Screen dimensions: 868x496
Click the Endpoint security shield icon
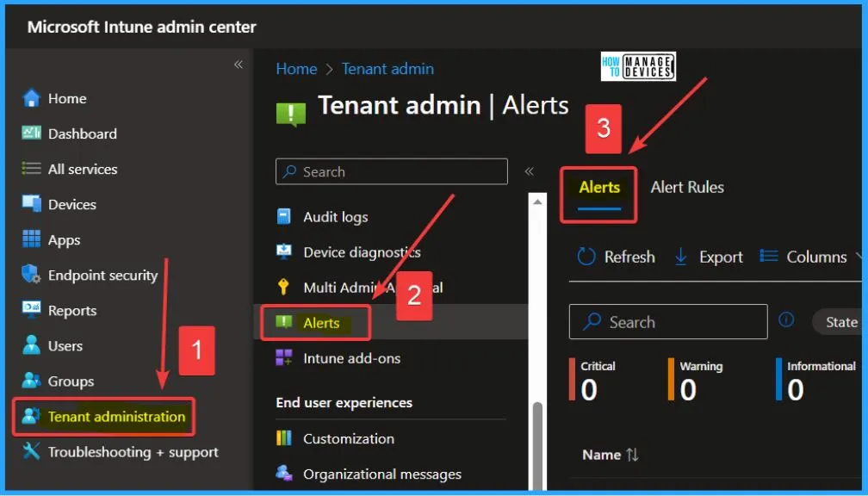coord(32,275)
